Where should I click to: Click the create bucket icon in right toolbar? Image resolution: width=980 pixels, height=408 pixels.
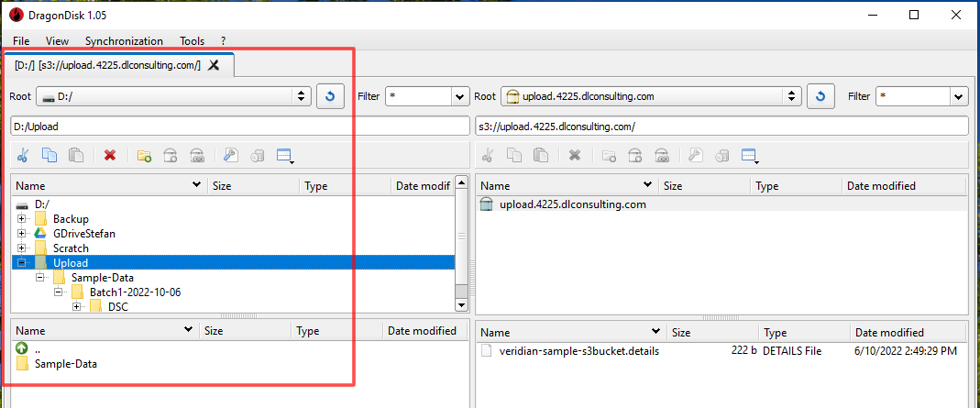click(635, 156)
